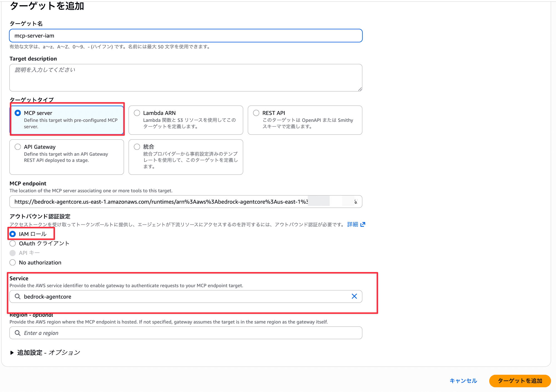556x392 pixels.
Task: Select the Lambda ARN target type
Action: coord(137,113)
